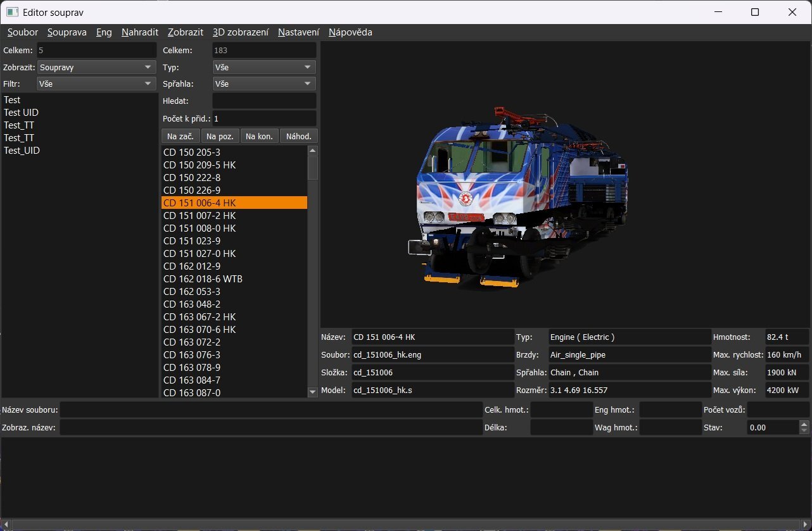Click the Na zač. button
Screen dimensions: 812x531
coord(181,136)
